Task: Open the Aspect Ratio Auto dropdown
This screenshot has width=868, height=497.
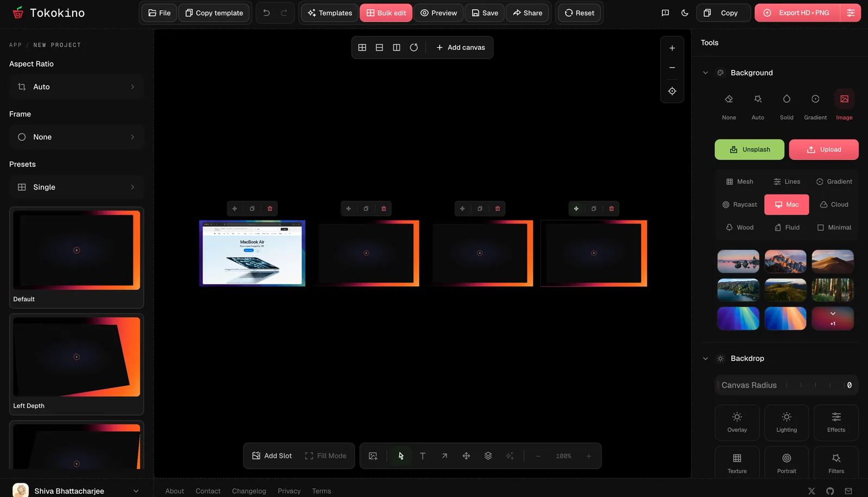Action: [76, 87]
